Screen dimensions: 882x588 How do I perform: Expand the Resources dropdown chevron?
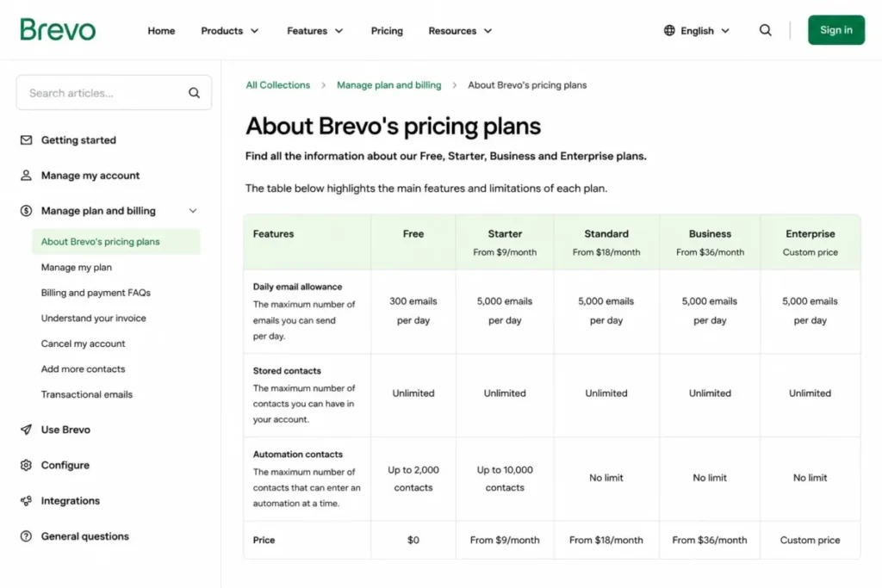click(488, 31)
